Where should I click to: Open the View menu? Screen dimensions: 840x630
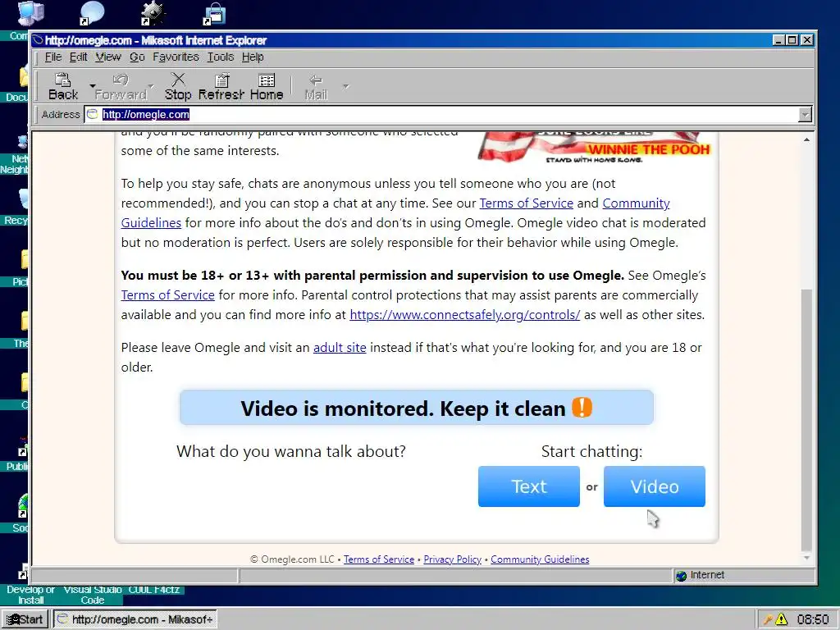[x=108, y=57]
